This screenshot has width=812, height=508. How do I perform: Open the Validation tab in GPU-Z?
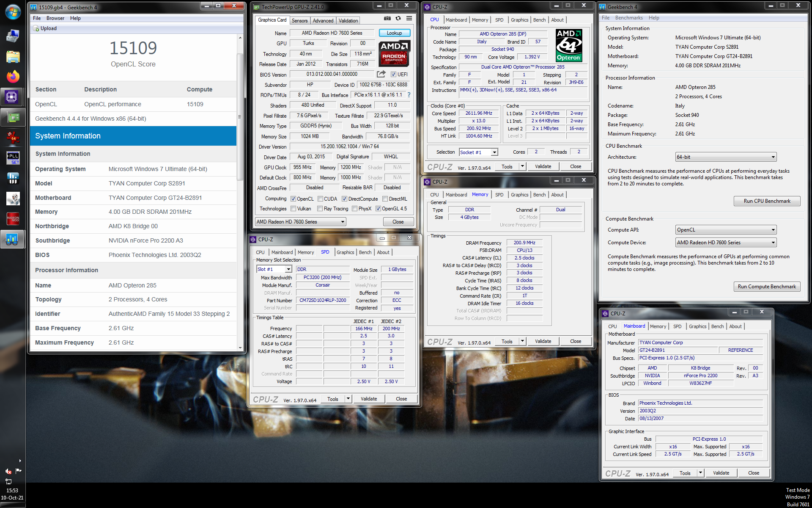coord(348,20)
